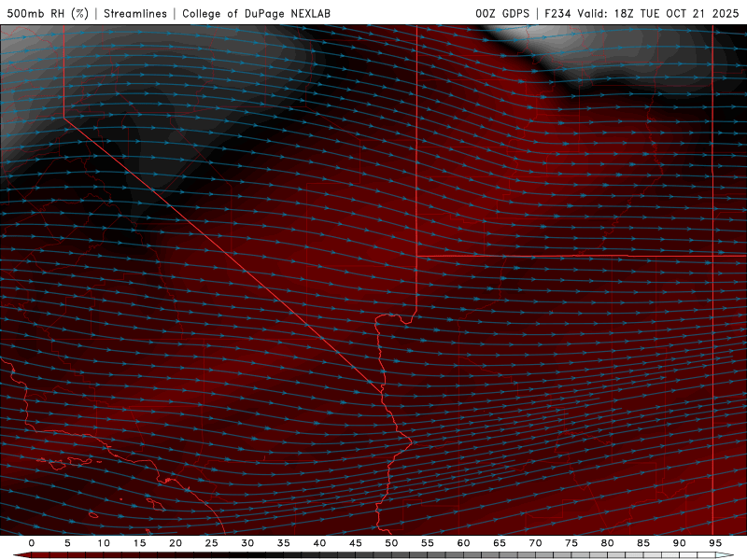Select the "55" value on the humidity scale
The image size is (747, 560).
(x=428, y=543)
